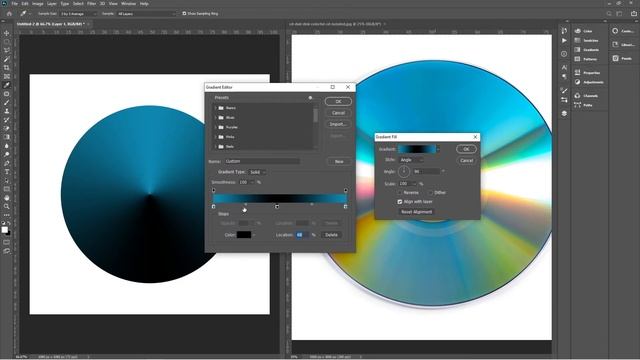Viewport: 640px width, 360px height.
Task: Expand the Pinks presets folder
Action: pos(216,137)
